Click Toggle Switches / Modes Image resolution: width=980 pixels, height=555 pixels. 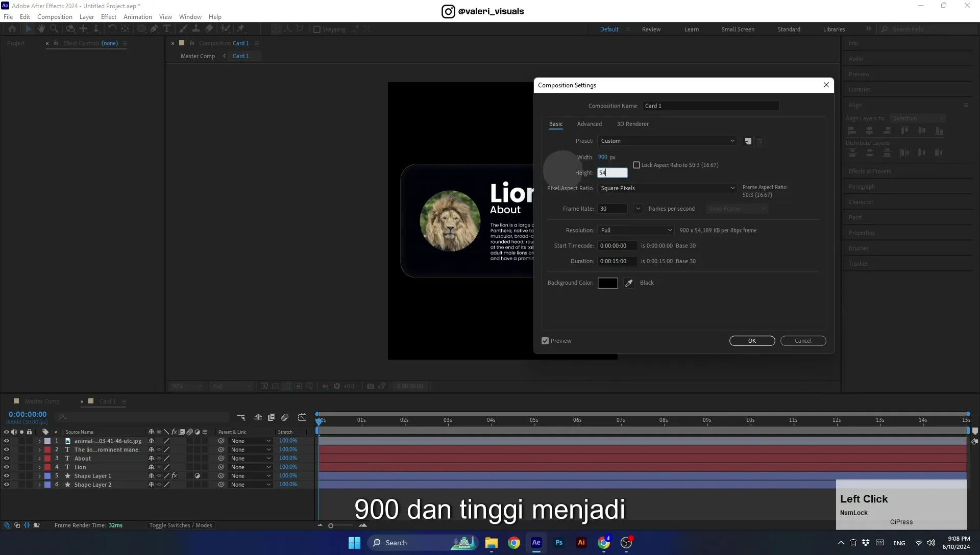click(x=181, y=525)
